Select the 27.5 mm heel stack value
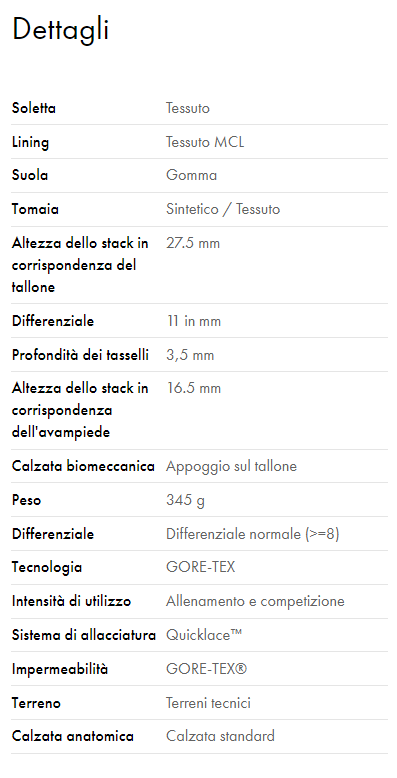The image size is (397, 778). 193,243
